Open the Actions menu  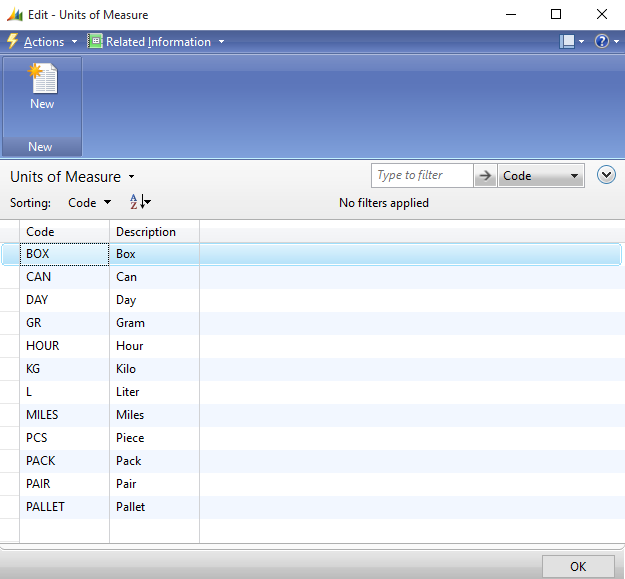coord(50,42)
